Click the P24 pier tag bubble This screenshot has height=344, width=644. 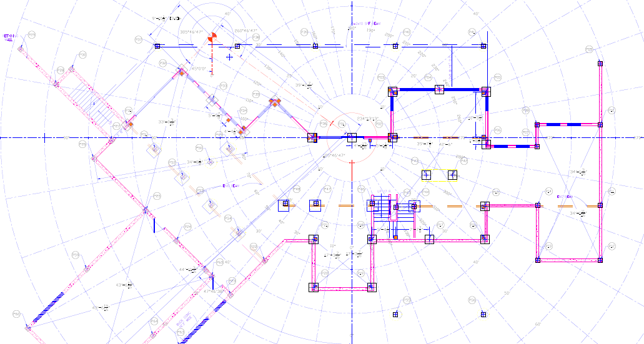click(187, 227)
